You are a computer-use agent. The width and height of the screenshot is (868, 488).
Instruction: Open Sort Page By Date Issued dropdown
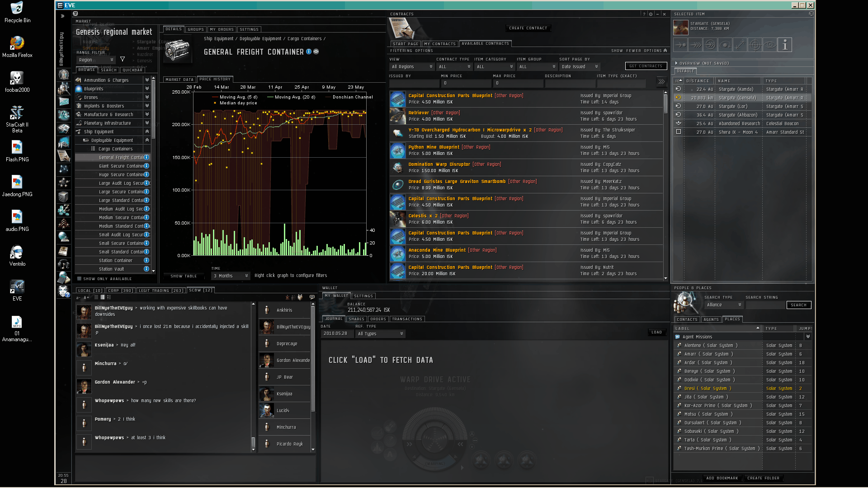pyautogui.click(x=580, y=66)
